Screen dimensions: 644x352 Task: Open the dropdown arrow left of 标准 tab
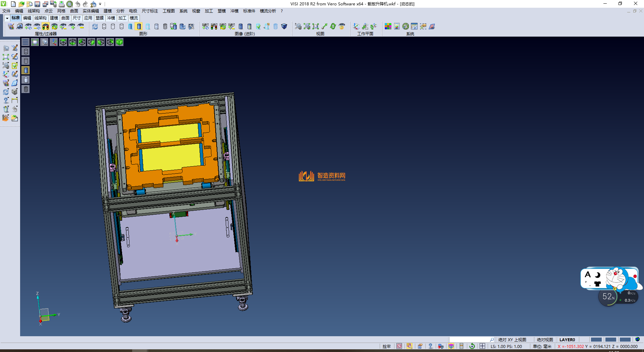tap(7, 18)
